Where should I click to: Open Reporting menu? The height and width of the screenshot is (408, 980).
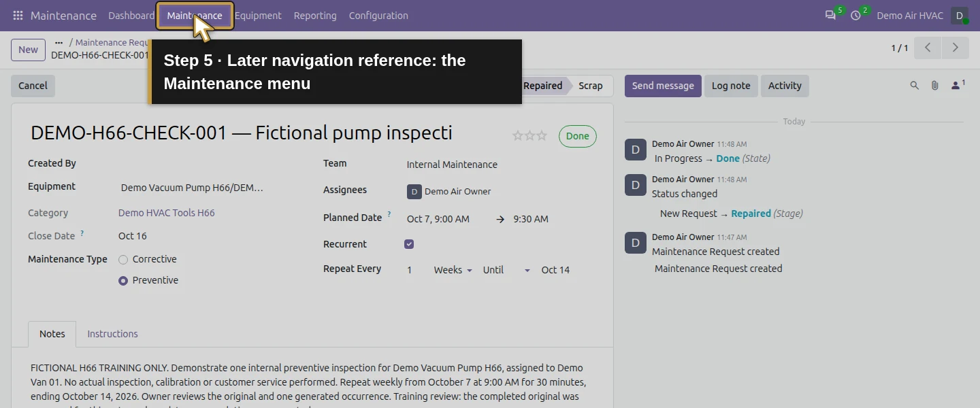pos(315,16)
